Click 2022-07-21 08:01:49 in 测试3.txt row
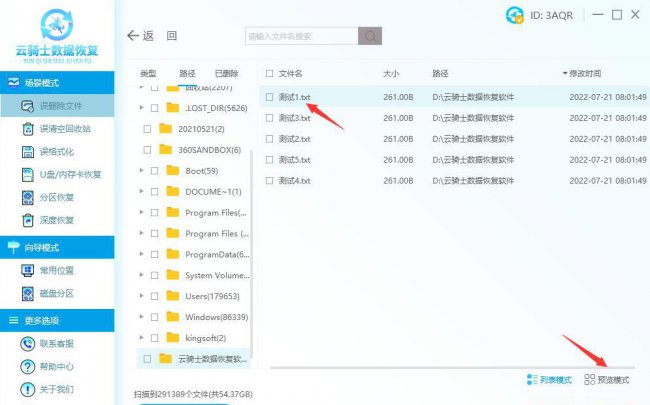The width and height of the screenshot is (650, 405). coord(608,118)
